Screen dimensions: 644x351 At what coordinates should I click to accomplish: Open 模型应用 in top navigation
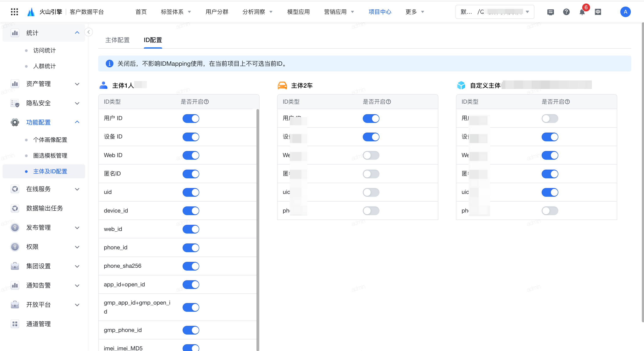[x=298, y=12]
